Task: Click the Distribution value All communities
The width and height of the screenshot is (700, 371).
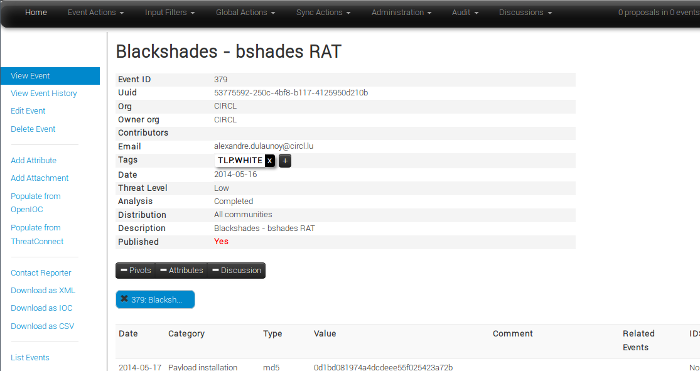Action: [243, 215]
